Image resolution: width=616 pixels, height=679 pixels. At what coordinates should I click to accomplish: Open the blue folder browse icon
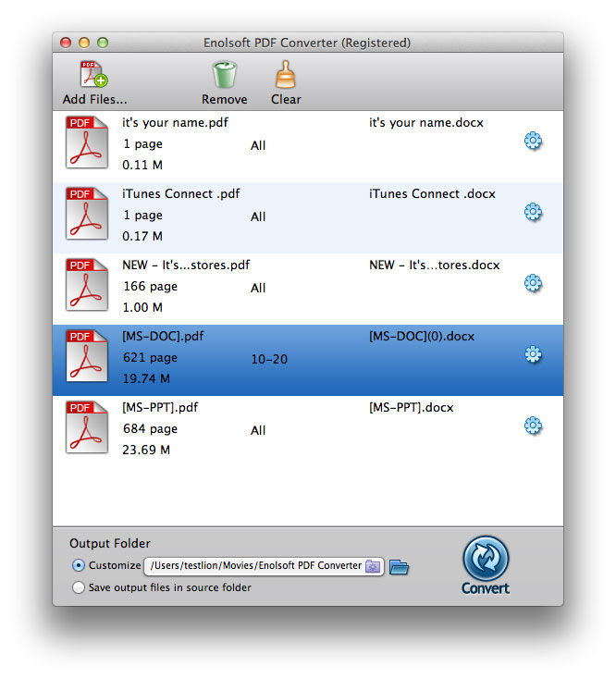click(x=399, y=566)
